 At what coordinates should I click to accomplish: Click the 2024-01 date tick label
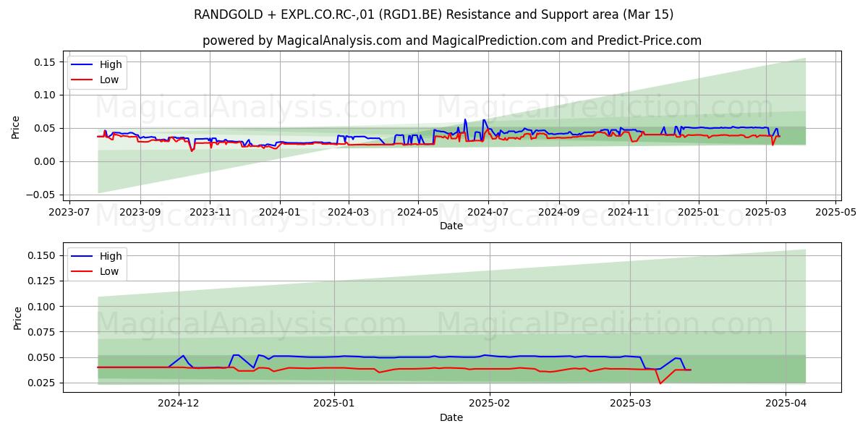(279, 213)
